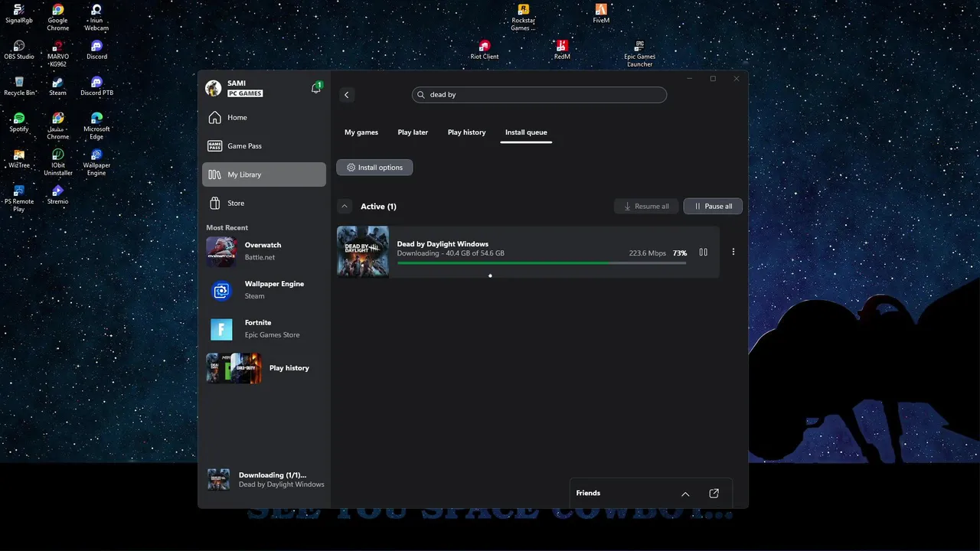Click the Pause all button
This screenshot has width=980, height=551.
pos(713,206)
